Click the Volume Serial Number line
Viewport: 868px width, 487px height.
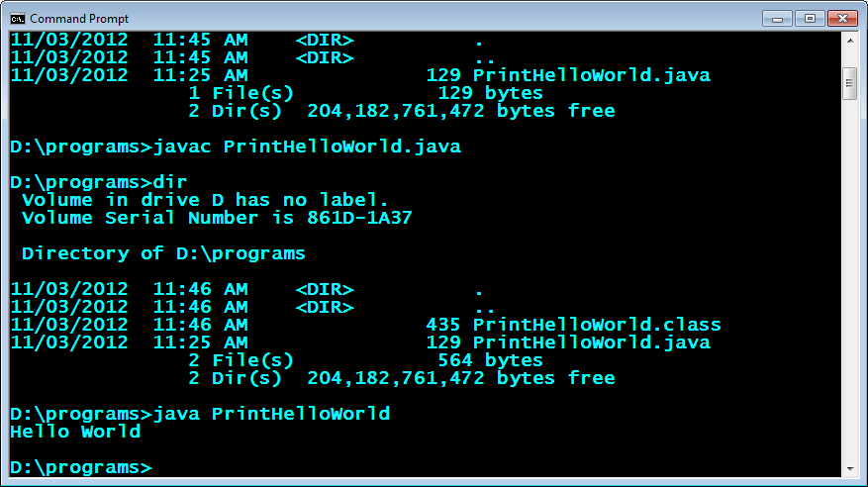pos(217,218)
